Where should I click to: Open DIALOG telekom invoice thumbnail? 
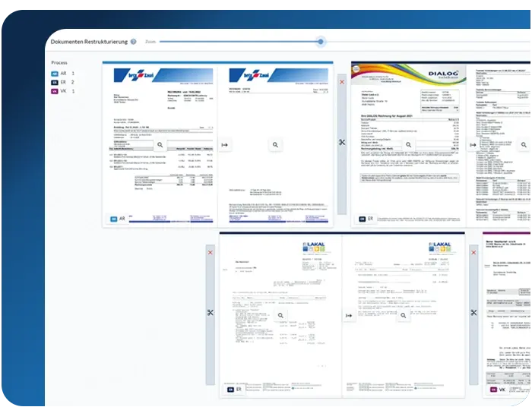point(409,145)
